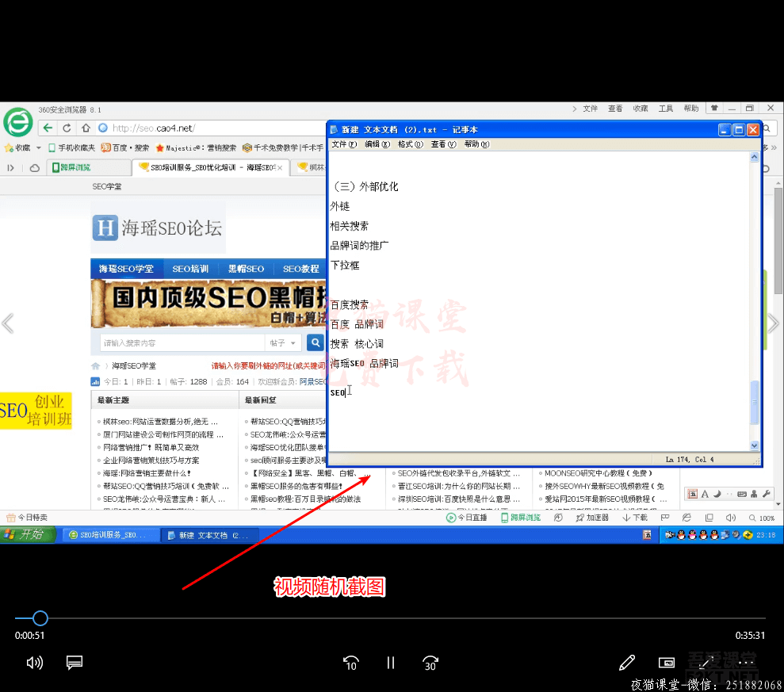Click the Notepad scroll down arrow
Screen dimensions: 784x692
(x=755, y=445)
